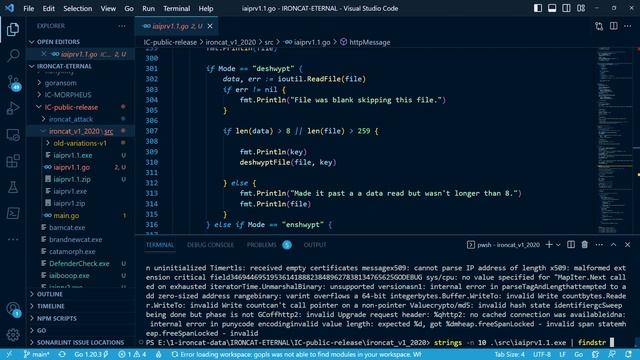Screen dimensions: 640x360
Task: Collapse the IC-public-release folder
Action: pyautogui.click(x=71, y=107)
